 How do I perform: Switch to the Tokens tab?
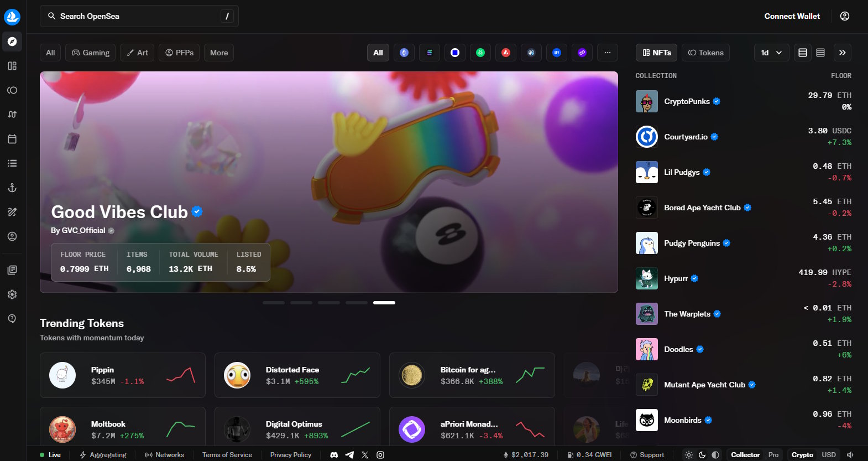point(705,53)
